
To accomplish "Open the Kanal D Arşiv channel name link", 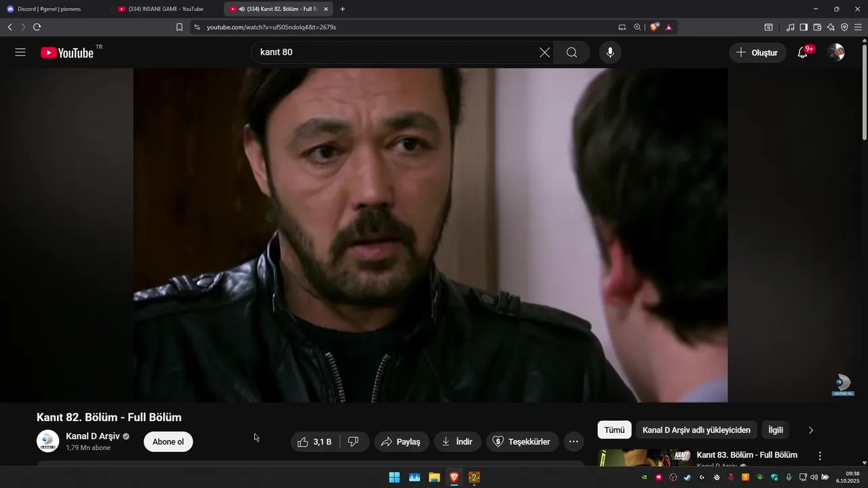I will [x=93, y=436].
